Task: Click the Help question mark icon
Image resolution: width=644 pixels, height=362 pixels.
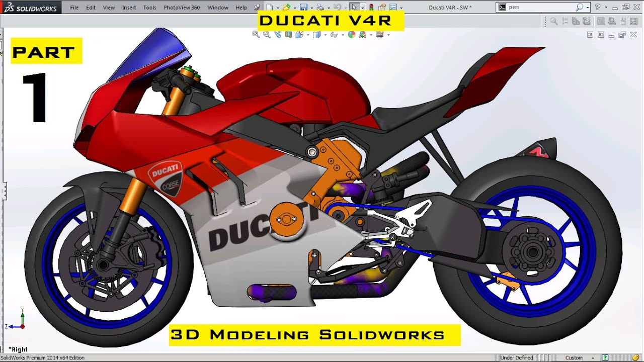Action: coord(597,7)
